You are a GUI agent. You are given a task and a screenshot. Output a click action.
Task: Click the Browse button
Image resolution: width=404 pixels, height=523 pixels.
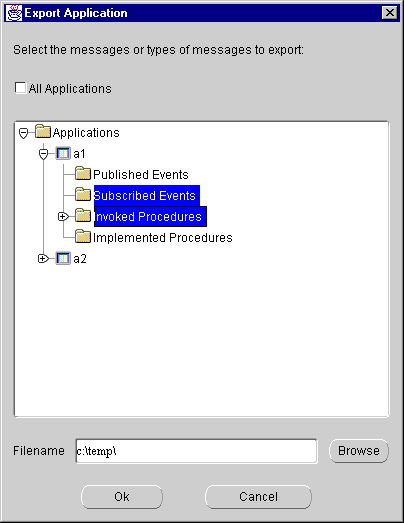[x=359, y=451]
